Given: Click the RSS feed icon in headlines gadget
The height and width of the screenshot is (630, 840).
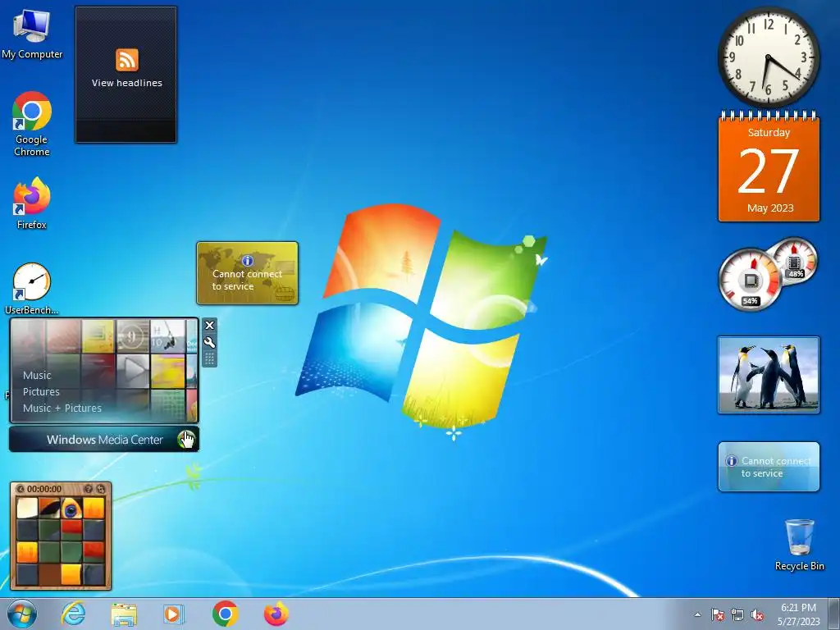Looking at the screenshot, I should click(x=127, y=59).
